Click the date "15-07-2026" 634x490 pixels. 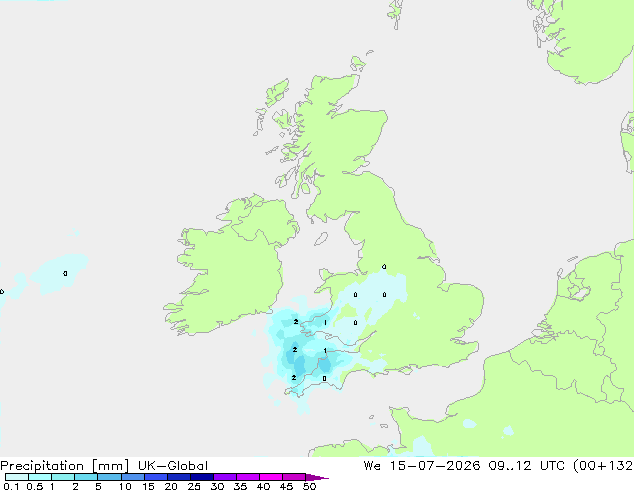435,466
